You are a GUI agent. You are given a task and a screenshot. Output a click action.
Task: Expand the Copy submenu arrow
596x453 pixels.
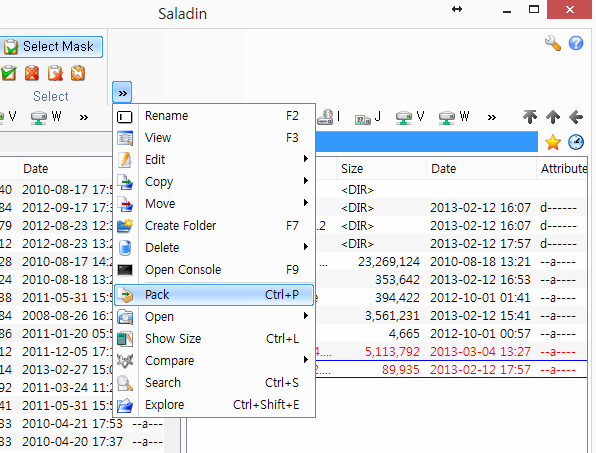tap(306, 181)
